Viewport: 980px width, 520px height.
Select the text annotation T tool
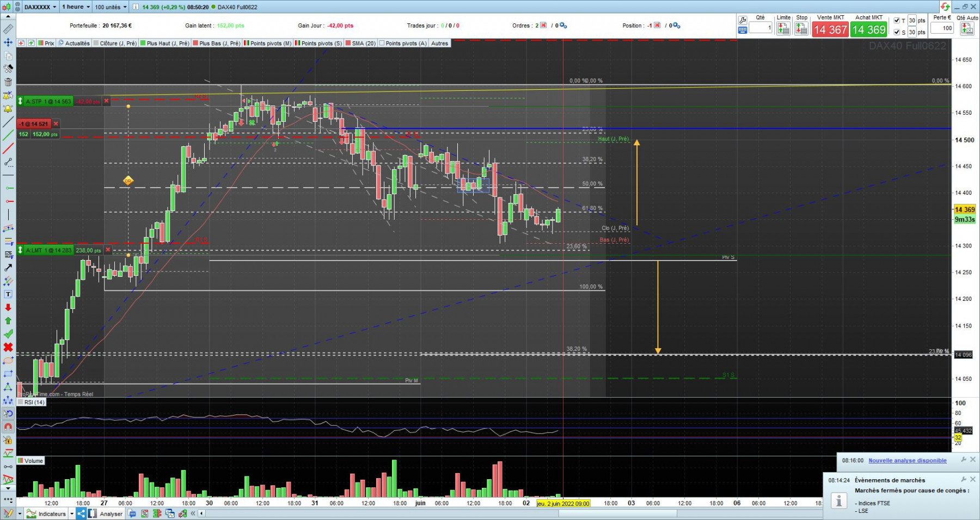click(8, 294)
